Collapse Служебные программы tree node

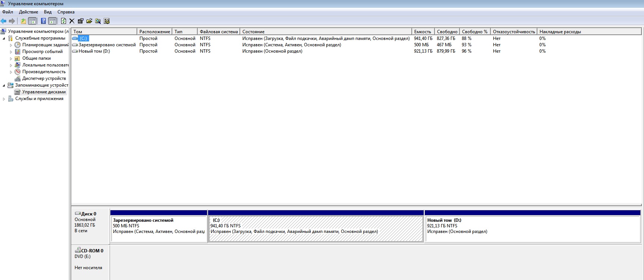tap(4, 38)
